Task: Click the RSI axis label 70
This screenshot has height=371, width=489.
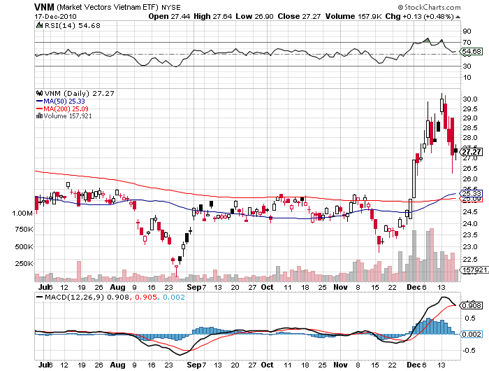Action: click(467, 42)
